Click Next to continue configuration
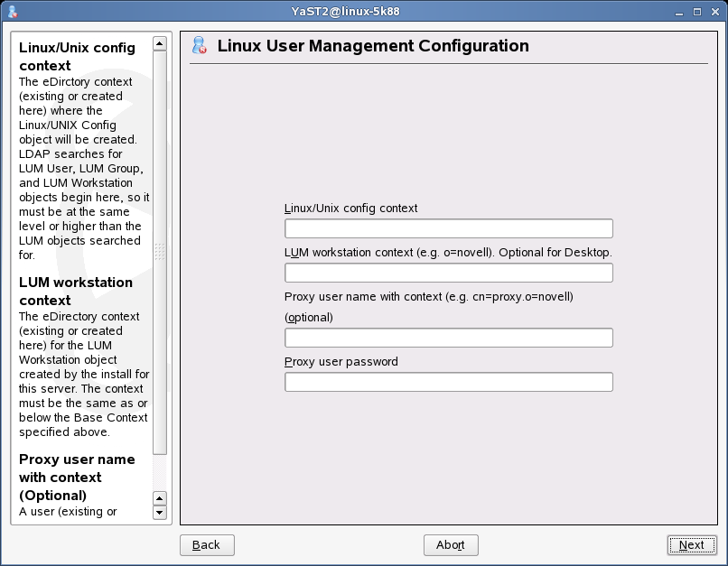The height and width of the screenshot is (566, 728). click(692, 545)
